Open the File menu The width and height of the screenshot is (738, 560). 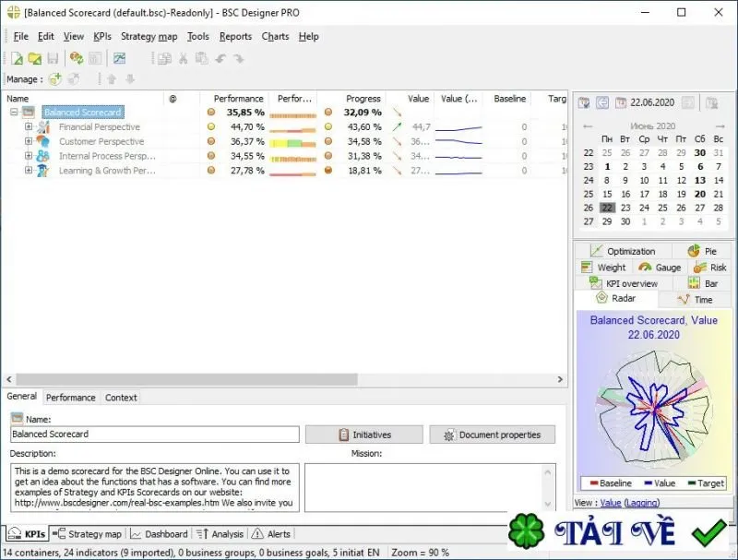pos(20,36)
